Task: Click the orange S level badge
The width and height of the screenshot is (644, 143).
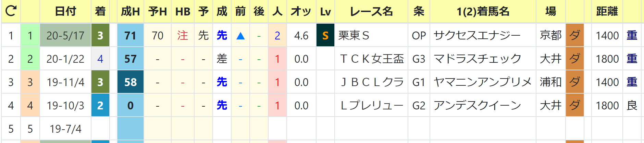Action: point(325,35)
